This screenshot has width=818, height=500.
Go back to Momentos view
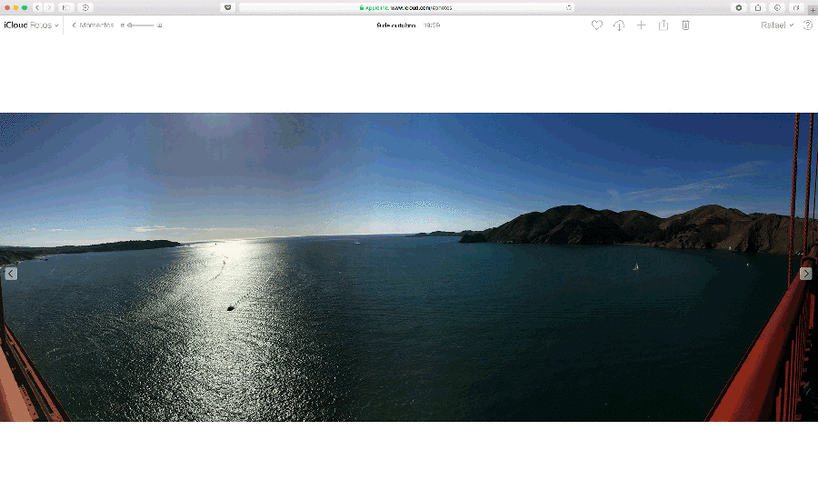click(x=93, y=25)
